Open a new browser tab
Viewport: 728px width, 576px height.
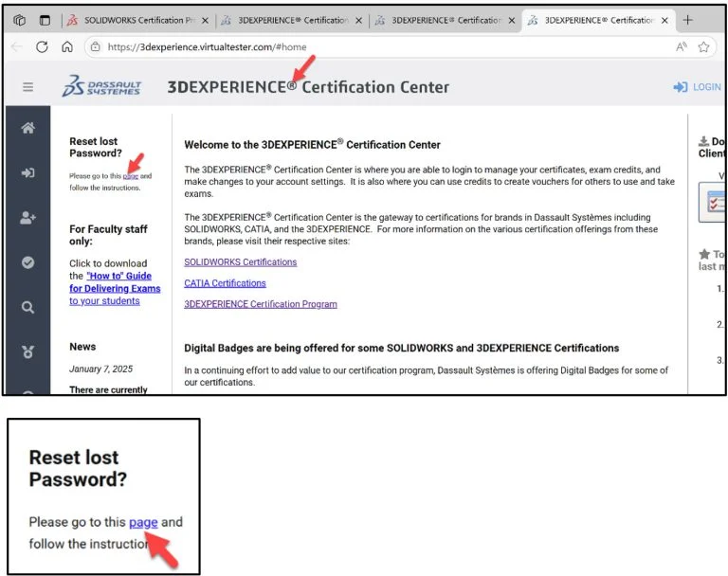pyautogui.click(x=687, y=20)
